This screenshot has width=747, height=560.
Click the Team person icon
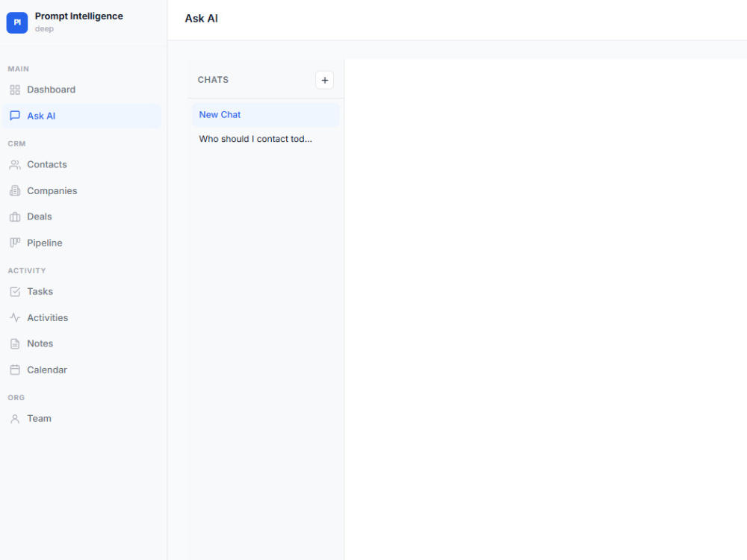[15, 419]
